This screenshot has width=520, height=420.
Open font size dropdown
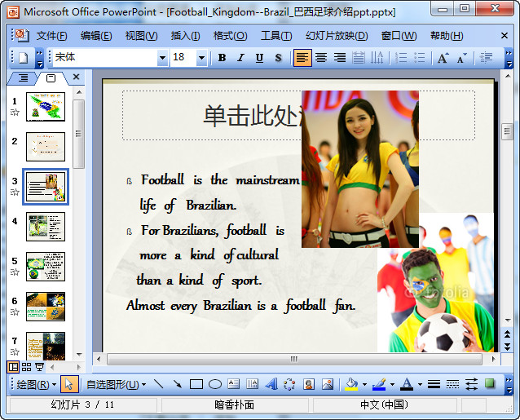click(x=201, y=58)
